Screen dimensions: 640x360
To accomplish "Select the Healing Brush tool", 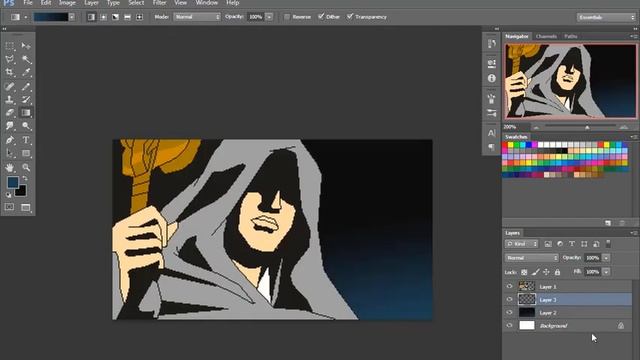I will (x=10, y=86).
